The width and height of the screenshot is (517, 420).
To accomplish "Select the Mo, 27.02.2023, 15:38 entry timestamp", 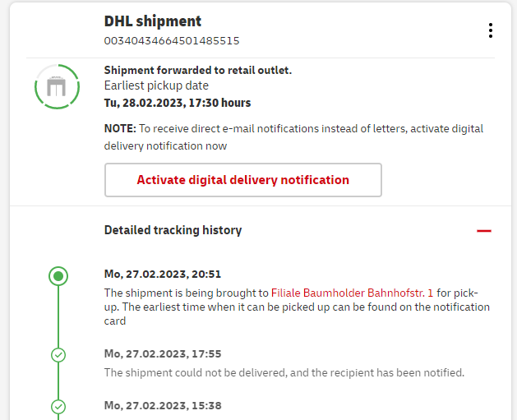I will pyautogui.click(x=163, y=405).
